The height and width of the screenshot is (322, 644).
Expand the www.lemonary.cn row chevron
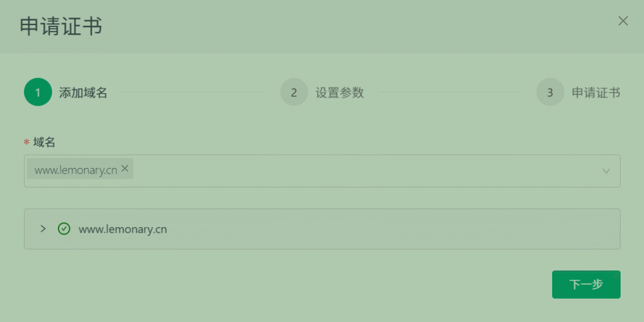coord(43,229)
